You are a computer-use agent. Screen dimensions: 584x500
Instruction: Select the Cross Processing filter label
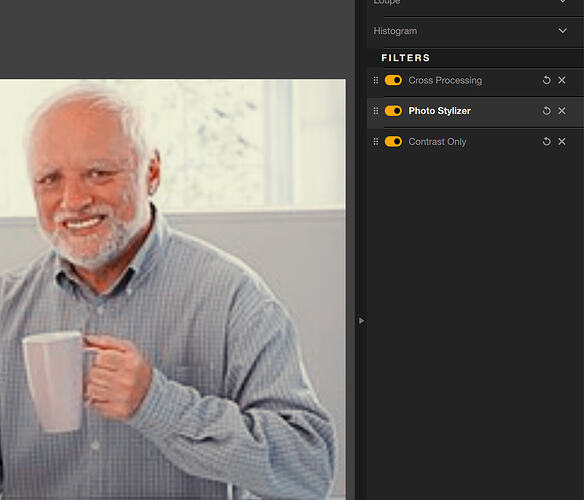coord(445,80)
